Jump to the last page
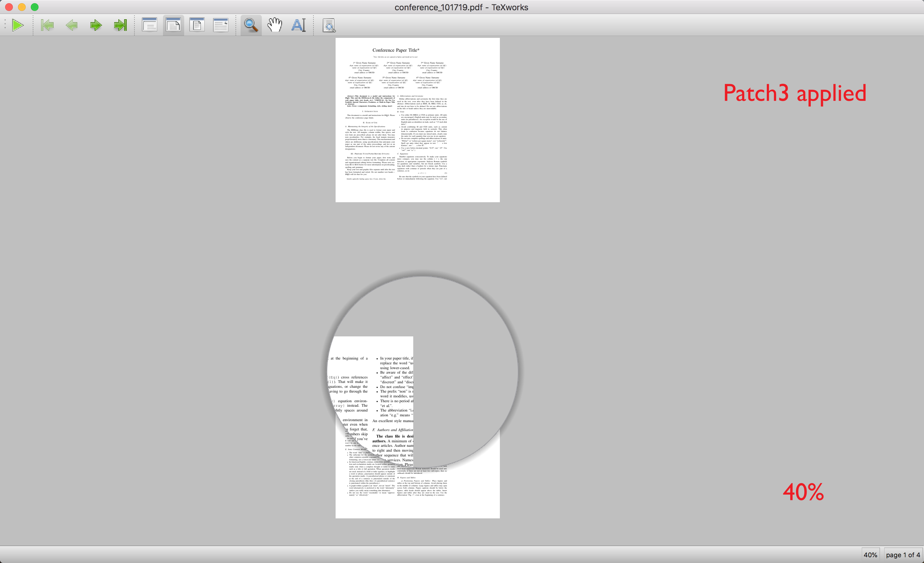 click(120, 25)
